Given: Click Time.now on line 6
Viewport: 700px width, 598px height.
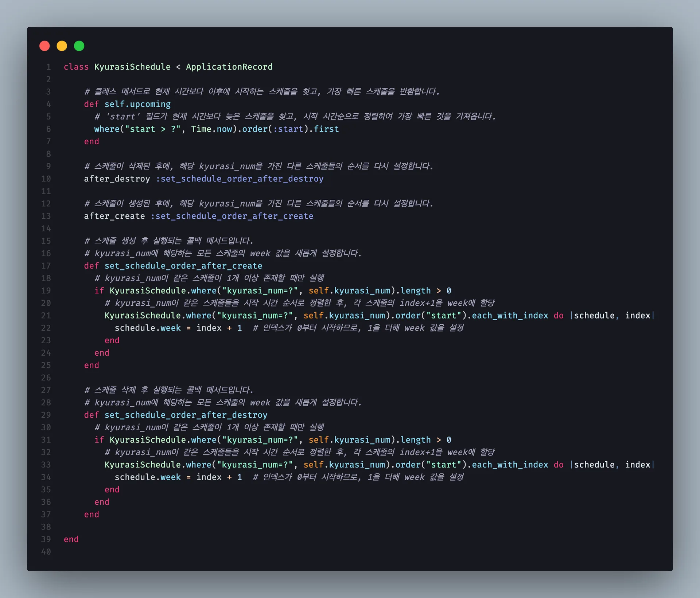Looking at the screenshot, I should [x=211, y=129].
